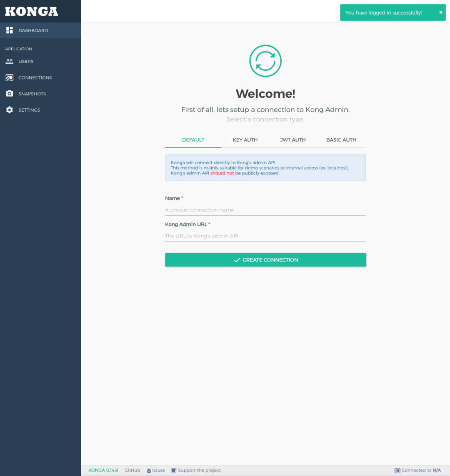The width and height of the screenshot is (450, 476).
Task: Click 'You have logged in successfully!' message
Action: pyautogui.click(x=383, y=12)
